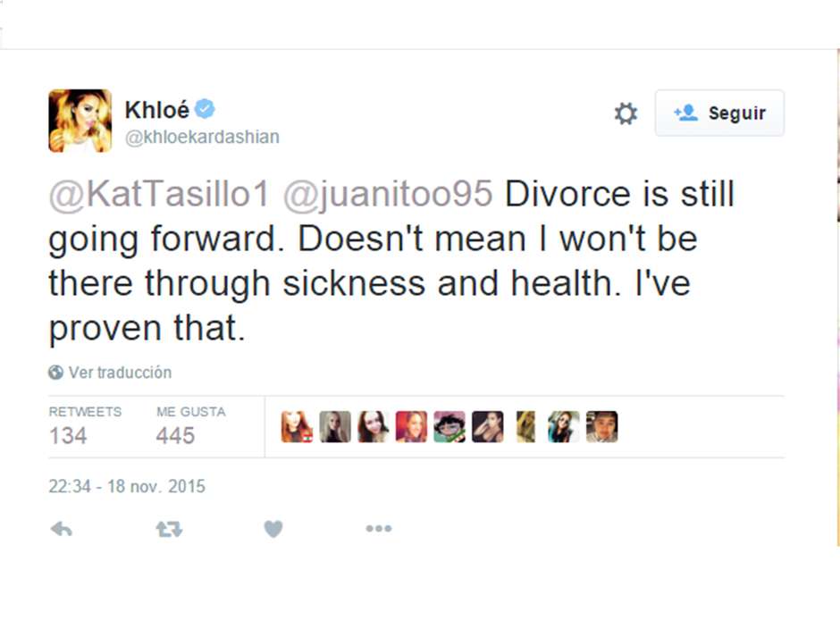Retweet this tweet using the retweet icon

(169, 529)
